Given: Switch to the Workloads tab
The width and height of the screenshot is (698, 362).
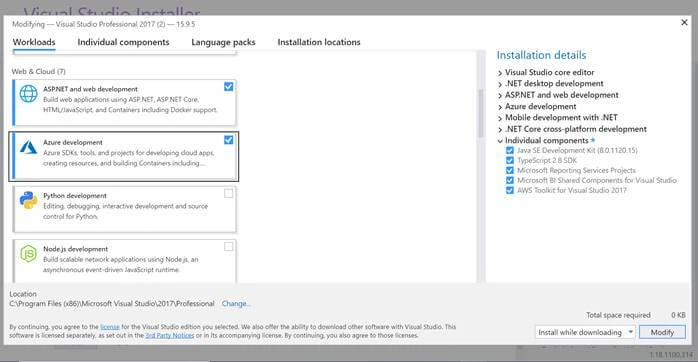Looking at the screenshot, I should (x=34, y=42).
